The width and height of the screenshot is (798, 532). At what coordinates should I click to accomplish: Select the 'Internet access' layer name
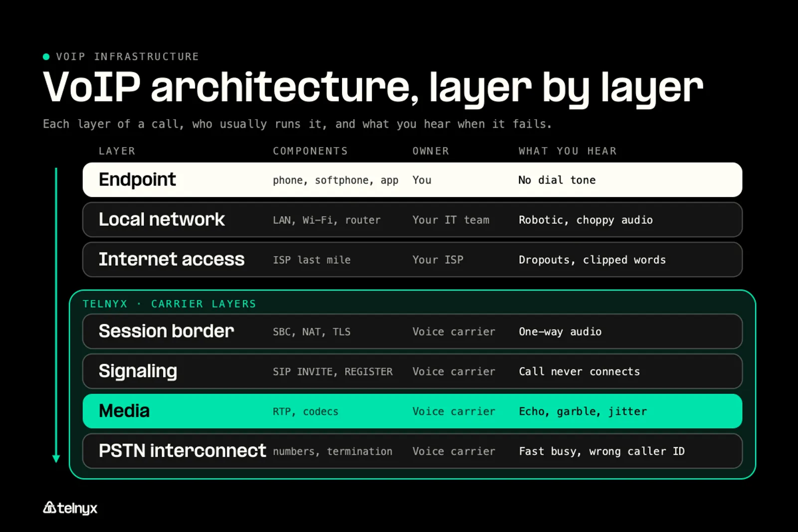pos(172,259)
